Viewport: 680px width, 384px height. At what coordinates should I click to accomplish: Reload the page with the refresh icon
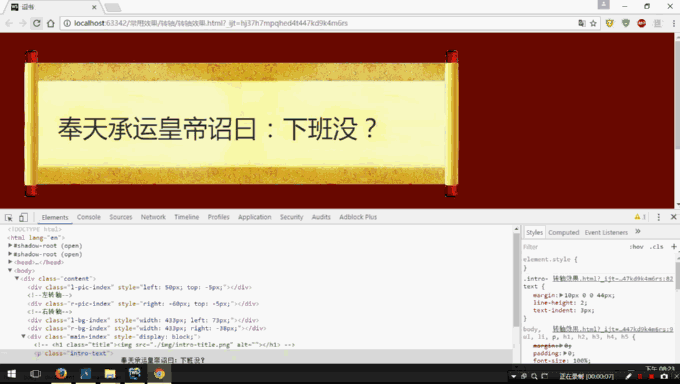coord(37,23)
